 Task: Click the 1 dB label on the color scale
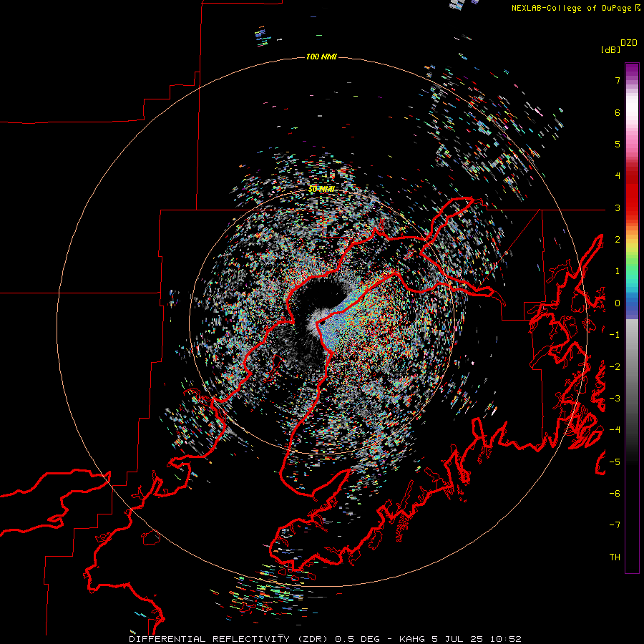618,271
